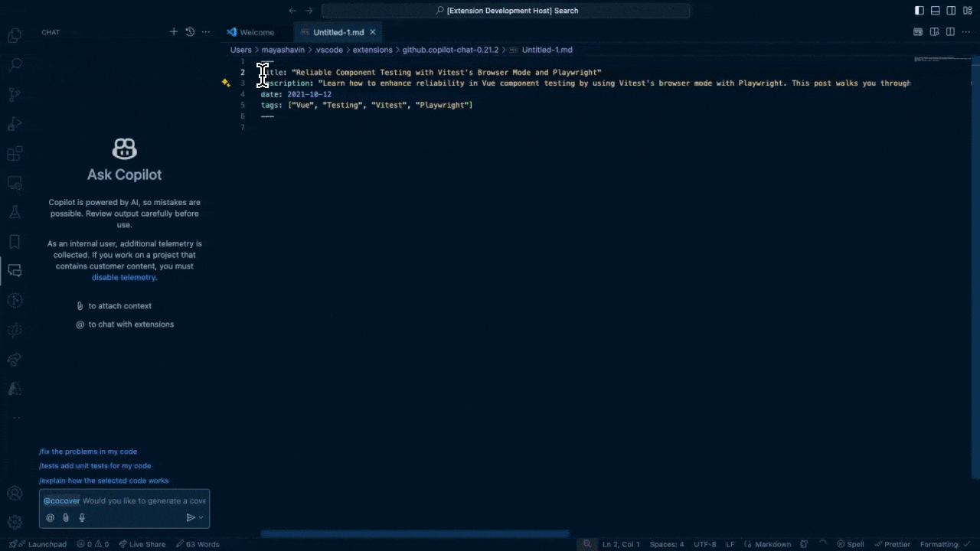Open chat panel more actions menu
This screenshot has height=551, width=980.
pos(206,32)
